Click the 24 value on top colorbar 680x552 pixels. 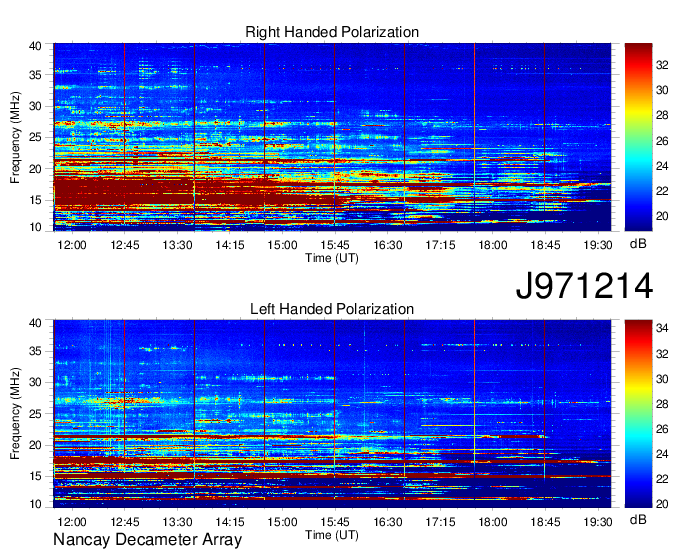coord(662,166)
